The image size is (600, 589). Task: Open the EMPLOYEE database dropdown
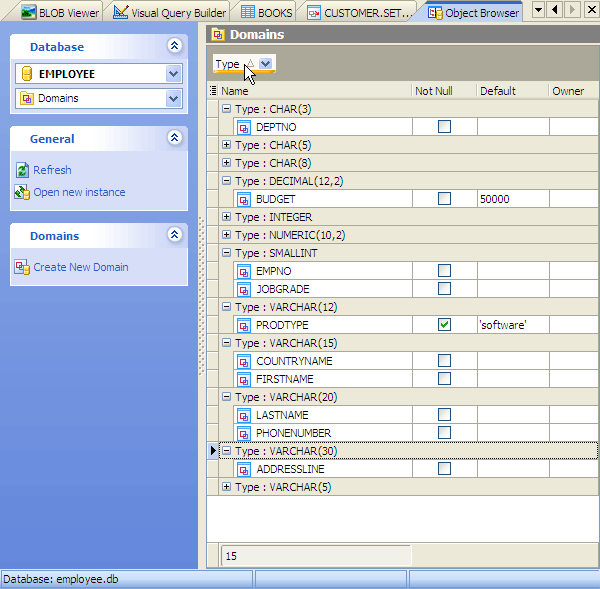[173, 73]
